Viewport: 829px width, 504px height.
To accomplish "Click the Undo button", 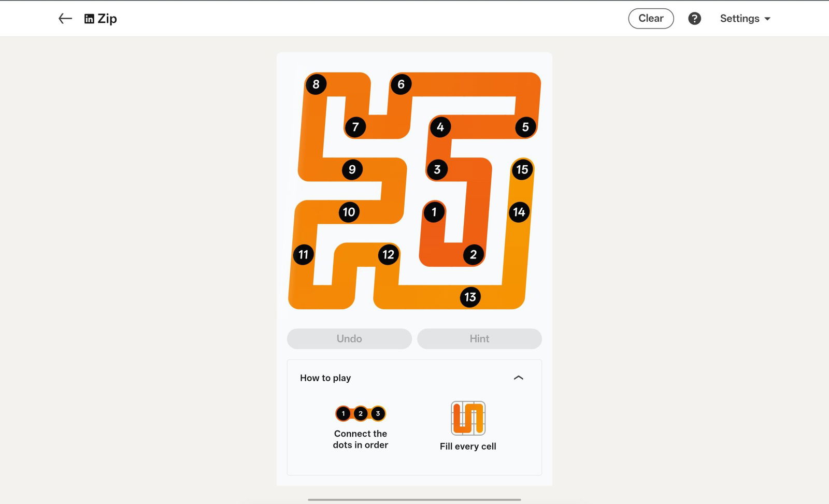I will [349, 339].
